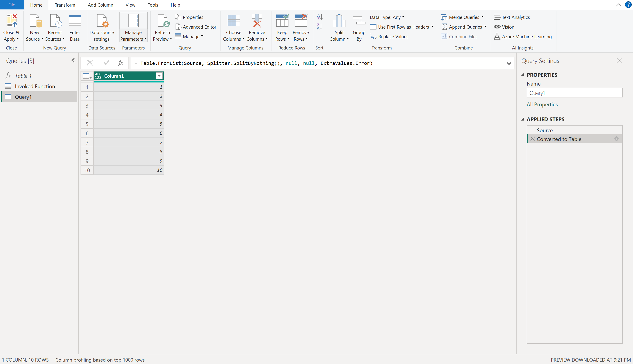Open the Transform ribbon tab
The height and width of the screenshot is (364, 633).
[65, 5]
